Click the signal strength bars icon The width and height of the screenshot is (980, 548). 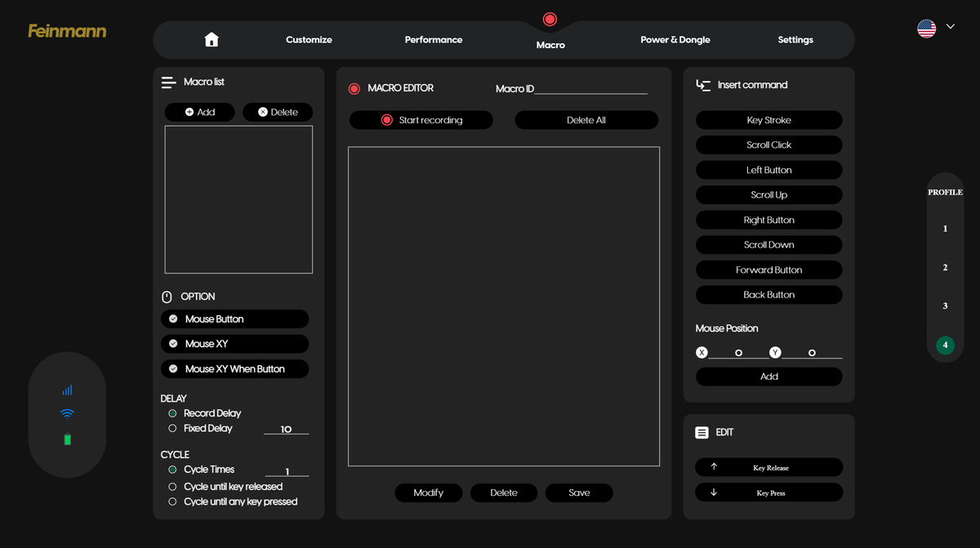click(x=67, y=390)
